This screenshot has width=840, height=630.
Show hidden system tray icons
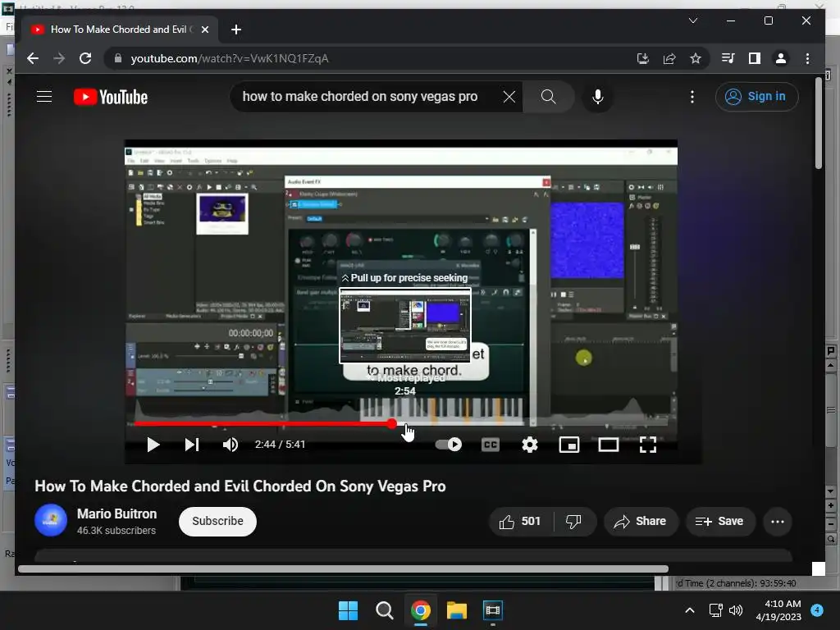690,610
